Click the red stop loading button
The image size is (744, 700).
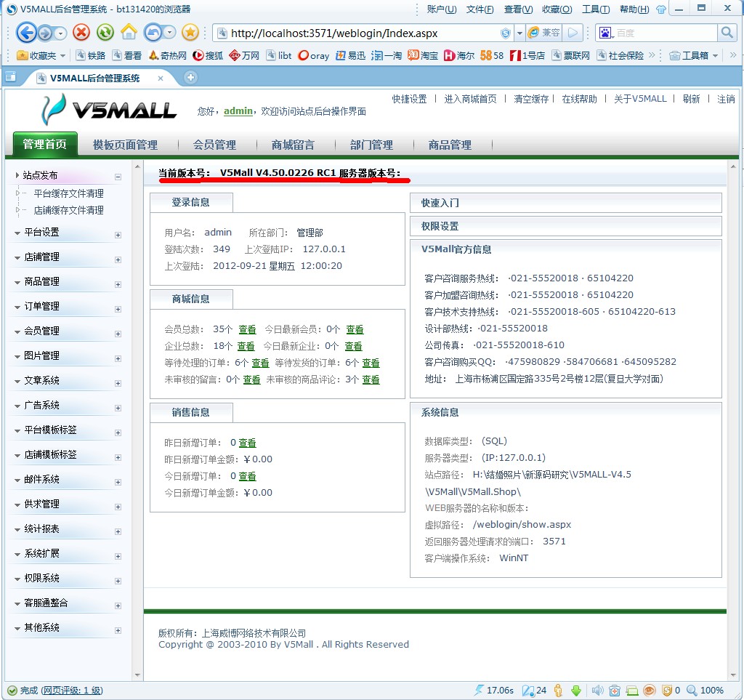click(x=81, y=32)
